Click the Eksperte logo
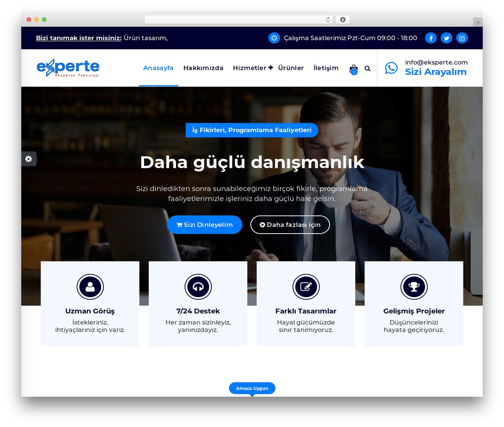Screen dimensions: 504x427 [68, 68]
